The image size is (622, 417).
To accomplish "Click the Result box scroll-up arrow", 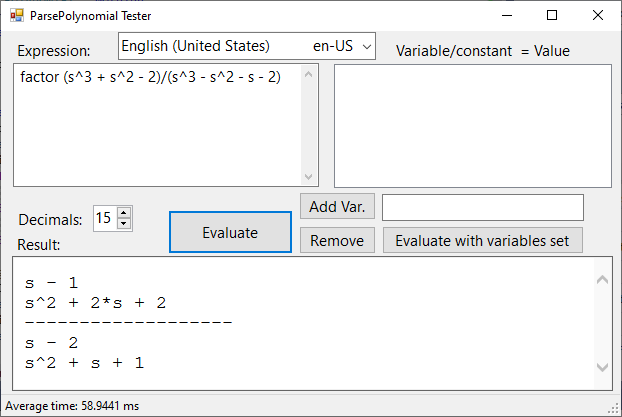I will 602,280.
